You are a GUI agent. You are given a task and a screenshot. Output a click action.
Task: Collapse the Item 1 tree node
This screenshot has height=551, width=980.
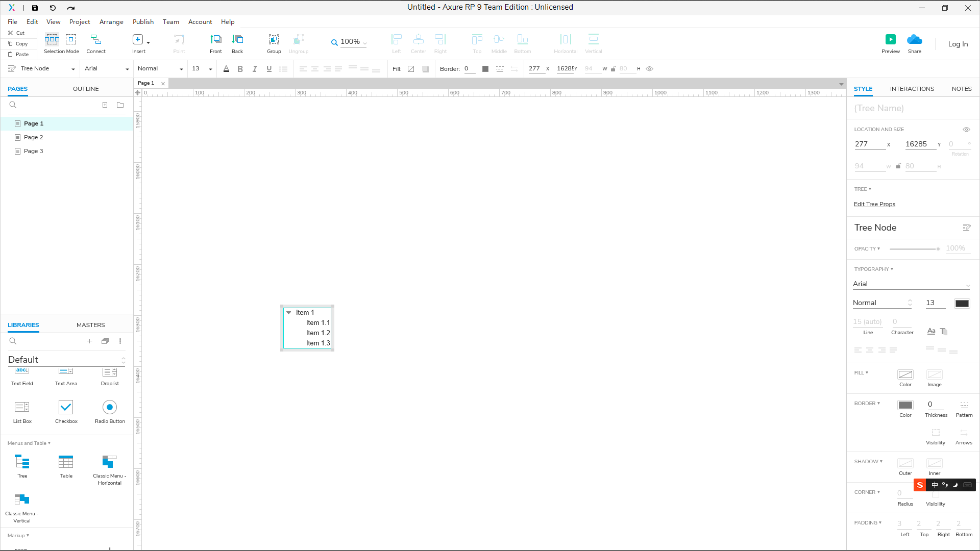pos(288,313)
